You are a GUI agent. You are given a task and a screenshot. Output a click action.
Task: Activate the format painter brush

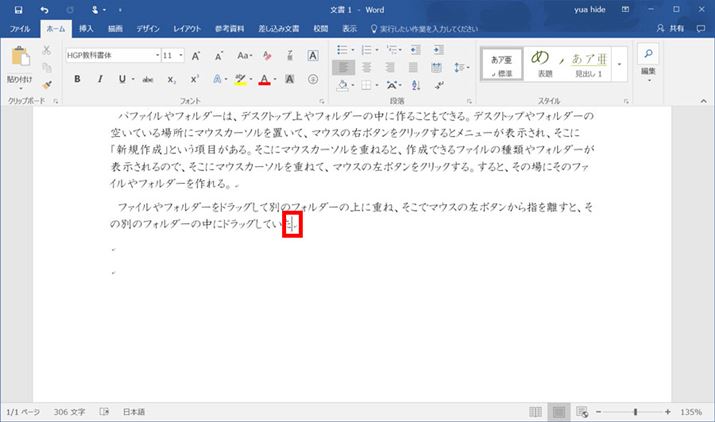[x=47, y=85]
